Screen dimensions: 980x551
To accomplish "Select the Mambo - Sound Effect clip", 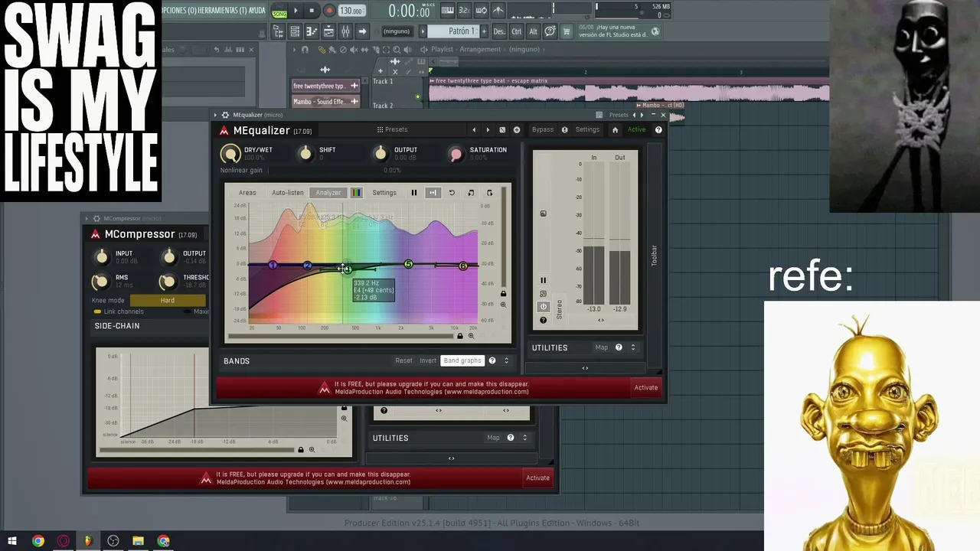I will 325,102.
